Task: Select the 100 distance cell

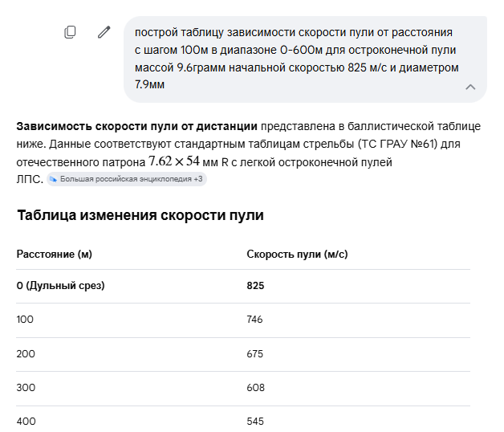Action: [25, 320]
